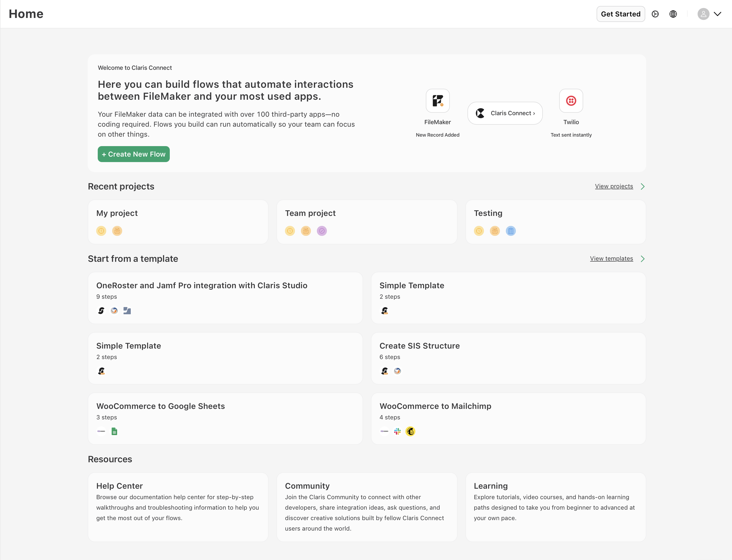
Task: Open the View projects link
Action: coord(614,186)
